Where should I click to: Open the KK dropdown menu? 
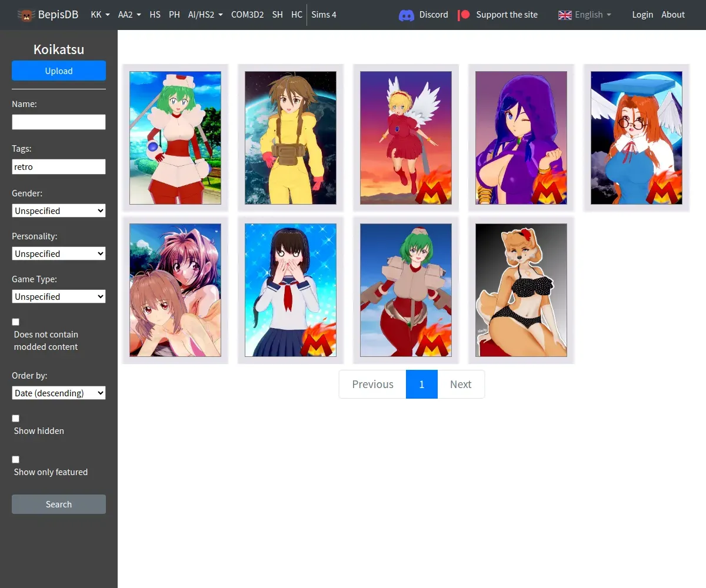pyautogui.click(x=100, y=15)
